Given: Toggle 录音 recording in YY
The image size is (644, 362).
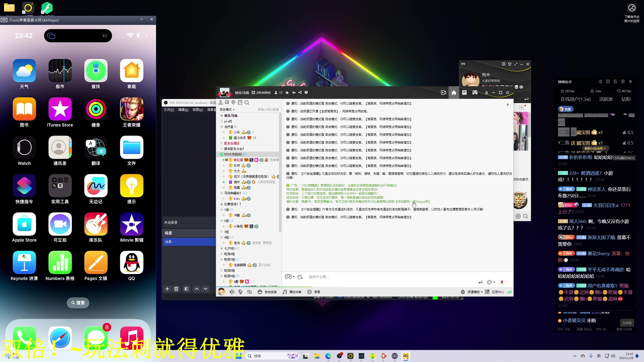Looking at the screenshot, I should point(314,292).
